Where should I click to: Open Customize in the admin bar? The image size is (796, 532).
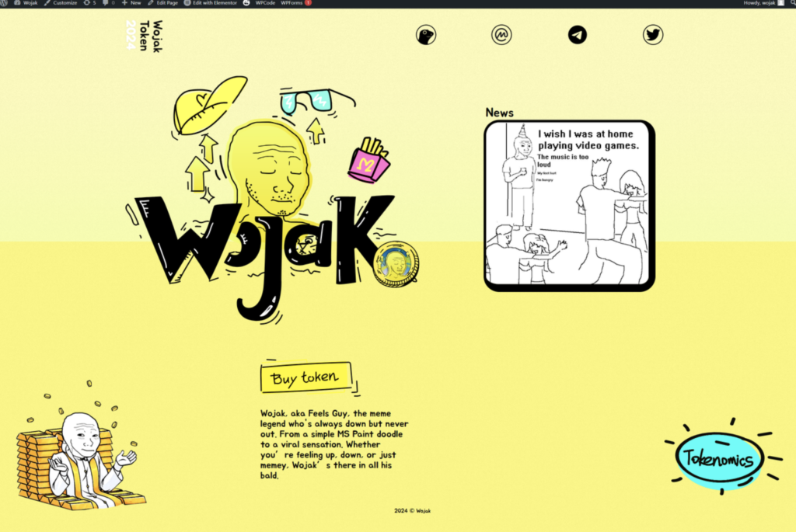click(61, 3)
